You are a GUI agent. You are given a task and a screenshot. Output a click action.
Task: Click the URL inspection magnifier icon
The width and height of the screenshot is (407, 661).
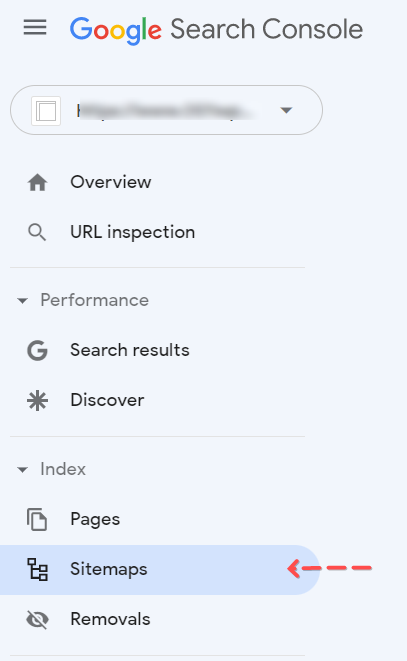point(37,232)
